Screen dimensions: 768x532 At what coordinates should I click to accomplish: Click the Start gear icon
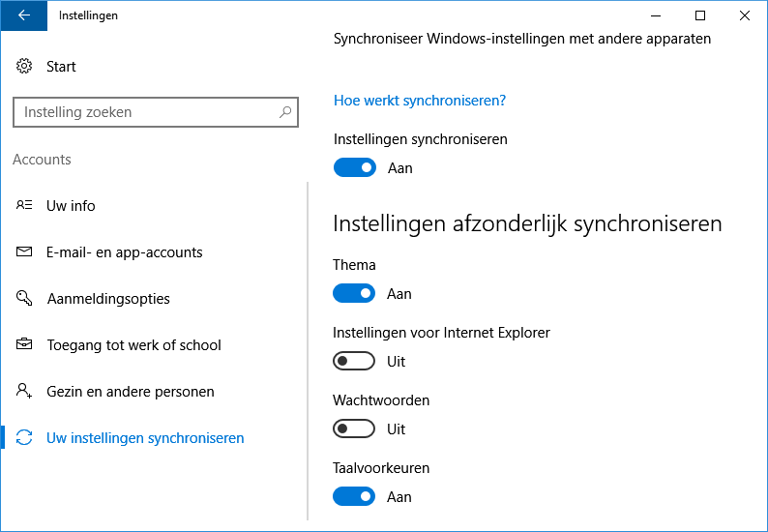(x=24, y=67)
